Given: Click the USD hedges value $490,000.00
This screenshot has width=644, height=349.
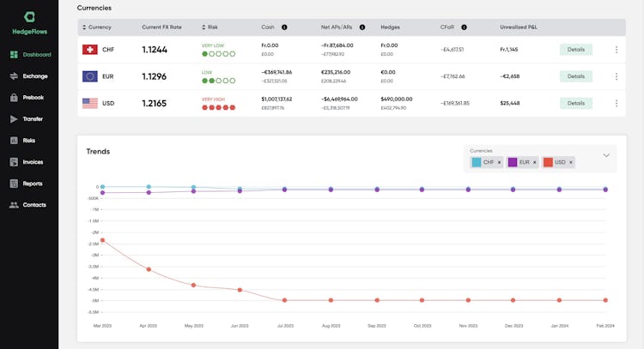Looking at the screenshot, I should (x=397, y=99).
